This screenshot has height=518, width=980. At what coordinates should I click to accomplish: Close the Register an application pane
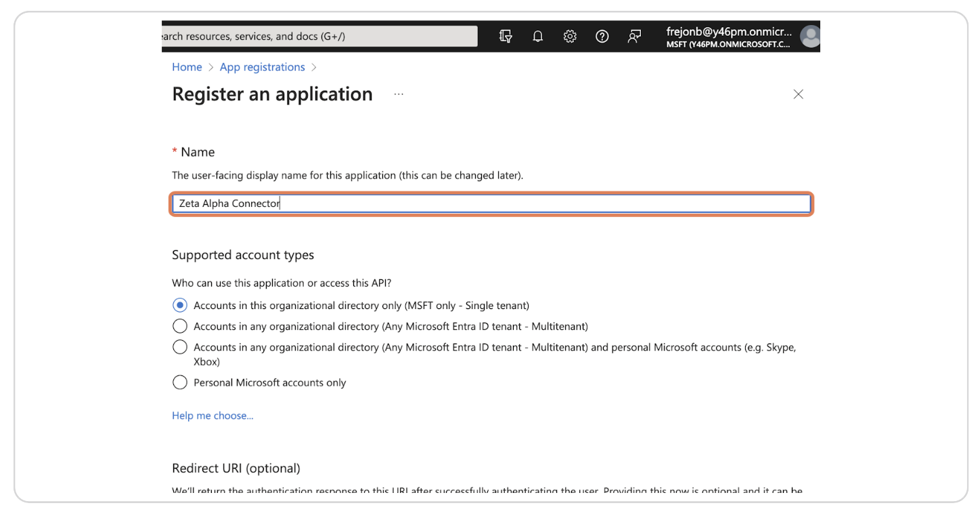tap(798, 94)
